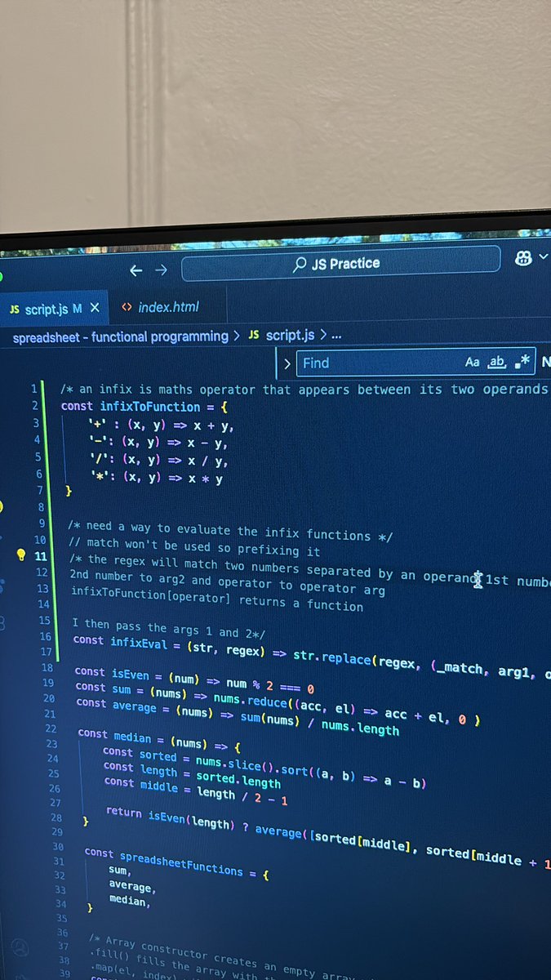Click the 'const median = (nums) => {' line
Screen dimensions: 551x980
[159, 741]
